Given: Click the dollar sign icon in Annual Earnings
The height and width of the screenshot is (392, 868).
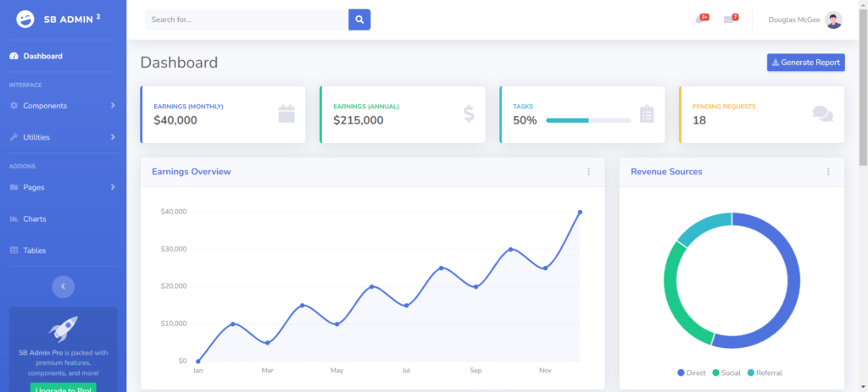Looking at the screenshot, I should [x=469, y=113].
